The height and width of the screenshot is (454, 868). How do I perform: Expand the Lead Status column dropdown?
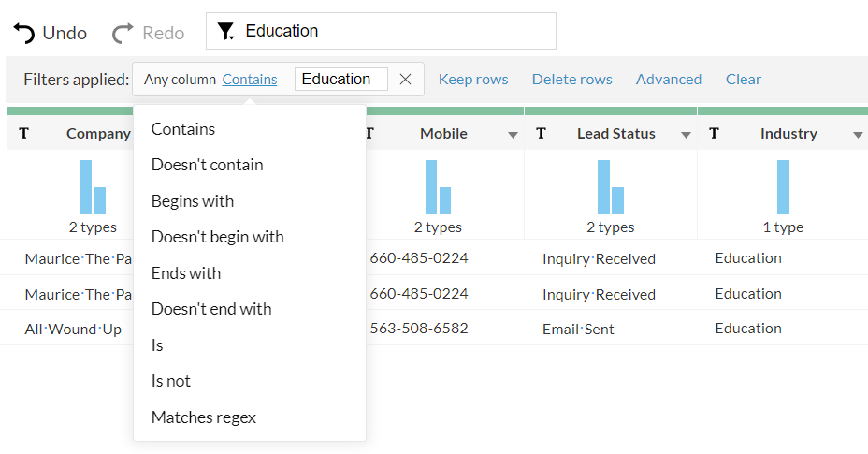pyautogui.click(x=686, y=135)
